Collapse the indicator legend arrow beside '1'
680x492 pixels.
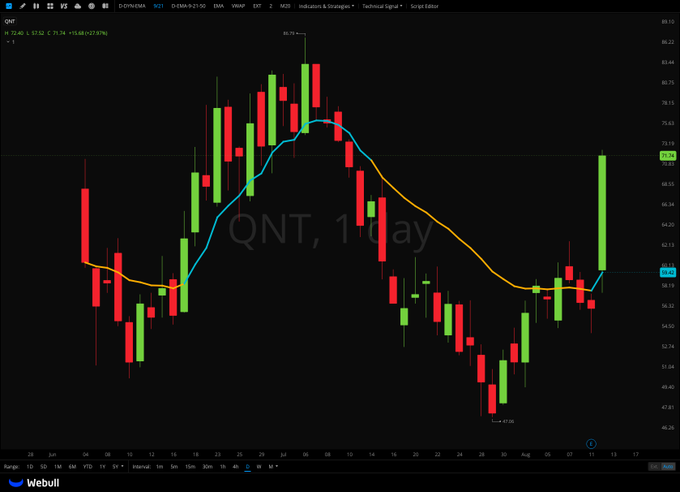[x=8, y=42]
